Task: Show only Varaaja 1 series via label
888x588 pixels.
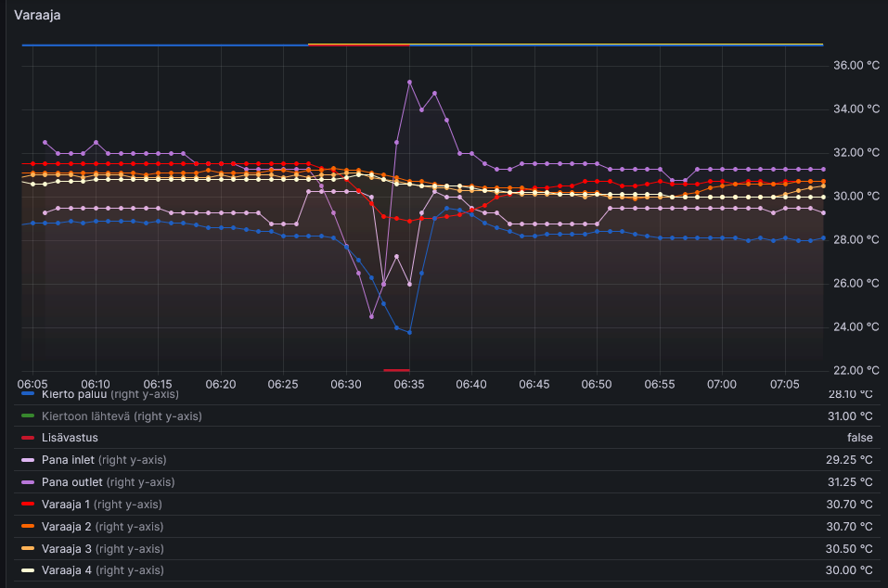Action: 67,505
